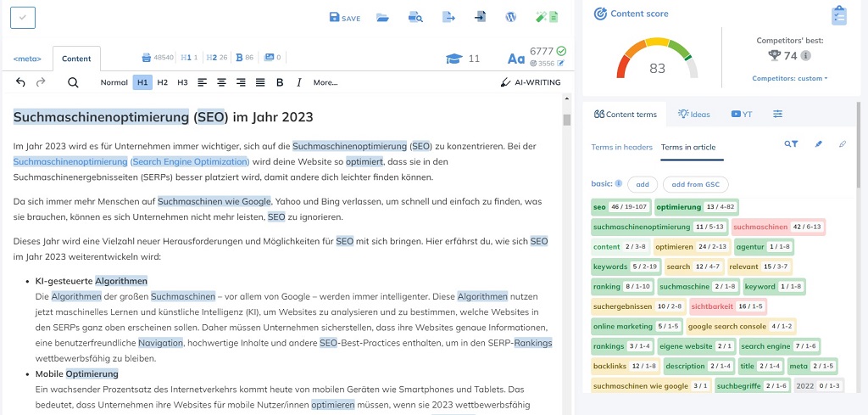
Task: Switch to the Content terms tab
Action: [625, 115]
